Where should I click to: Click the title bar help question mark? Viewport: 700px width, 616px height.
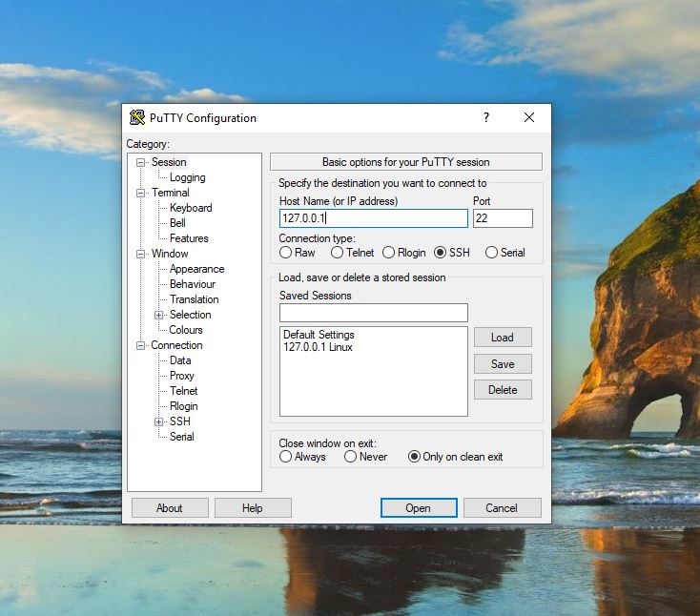tap(485, 118)
